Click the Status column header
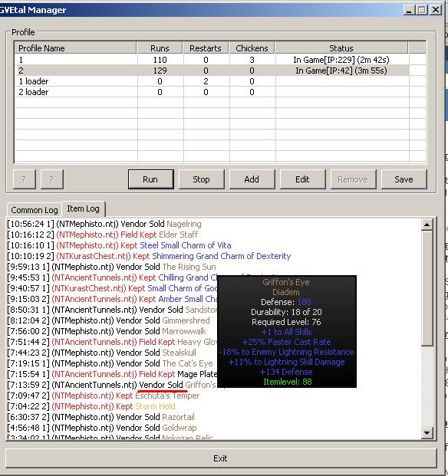 click(341, 48)
